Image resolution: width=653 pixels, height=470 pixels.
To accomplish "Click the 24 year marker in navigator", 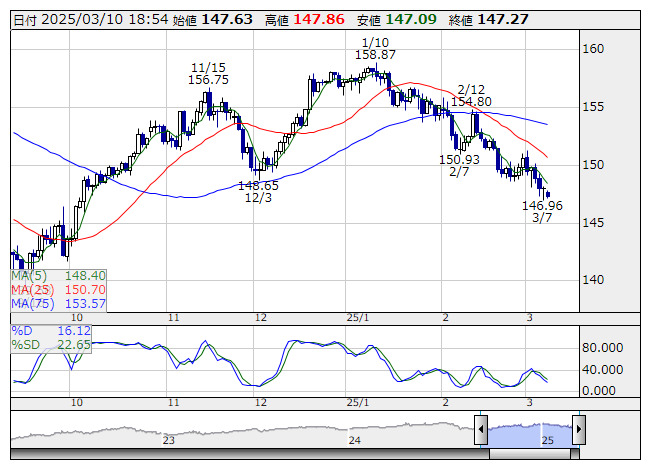I will point(354,440).
